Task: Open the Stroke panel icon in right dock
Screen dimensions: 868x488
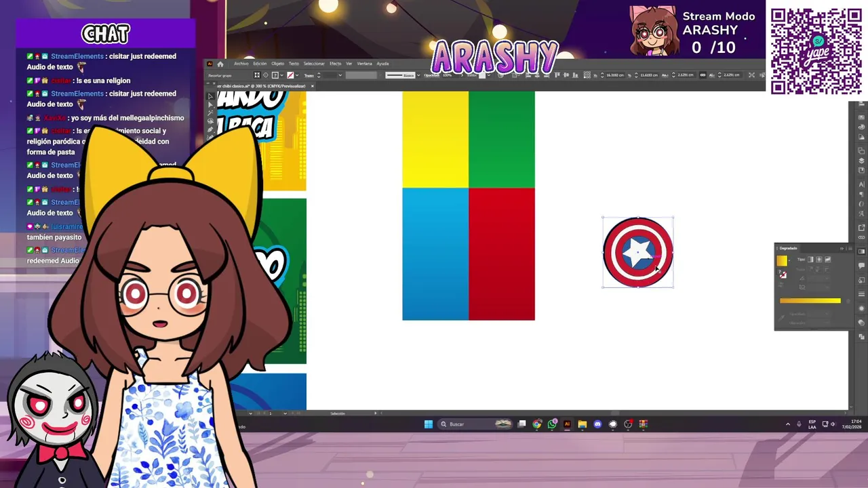Action: 862,294
